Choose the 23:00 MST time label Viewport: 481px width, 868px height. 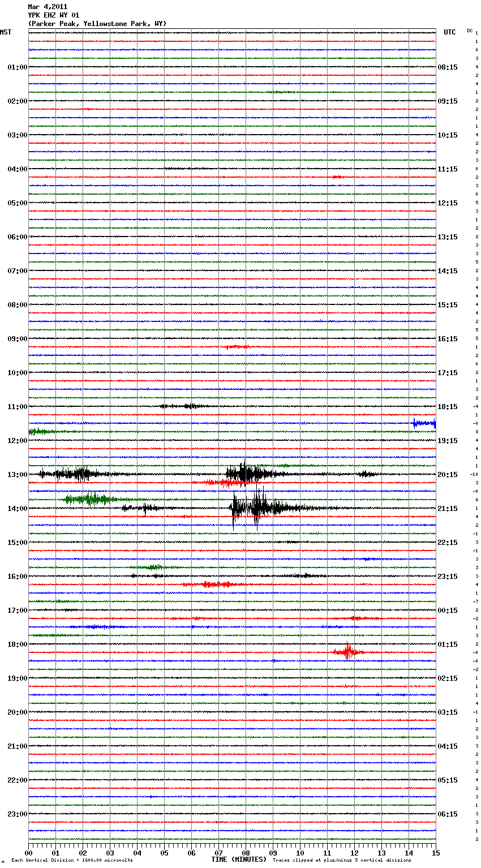[18, 814]
